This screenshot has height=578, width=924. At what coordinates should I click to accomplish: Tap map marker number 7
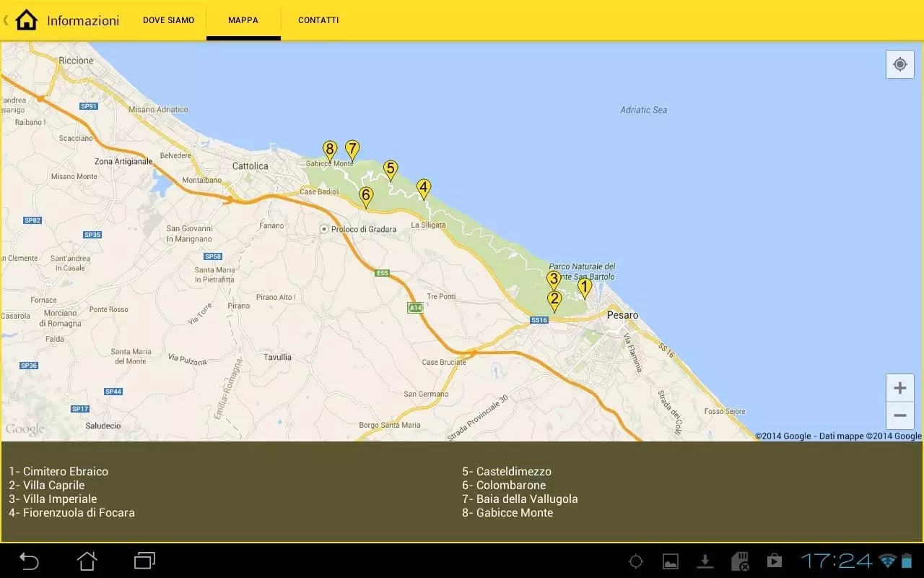tap(352, 151)
